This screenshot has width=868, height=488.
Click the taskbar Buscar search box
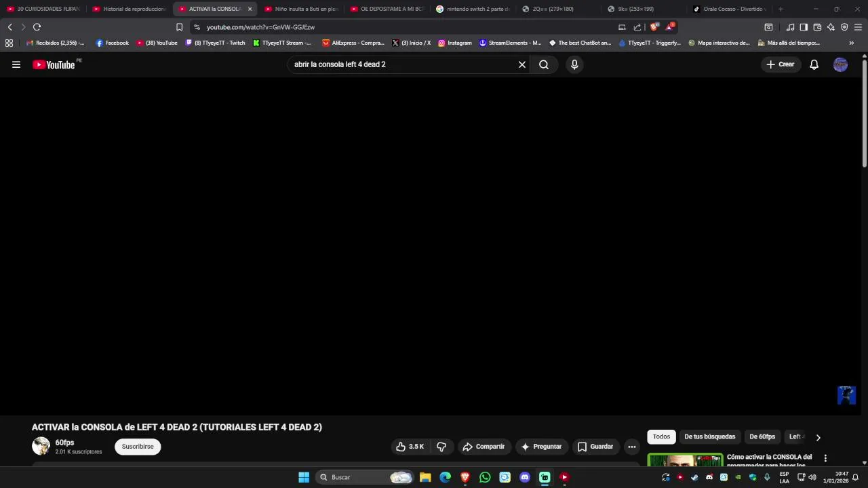[364, 477]
